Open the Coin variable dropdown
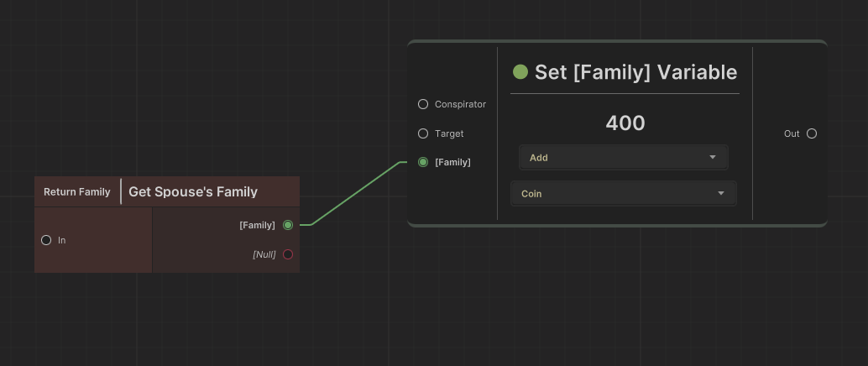Viewport: 868px width, 366px height. point(623,194)
